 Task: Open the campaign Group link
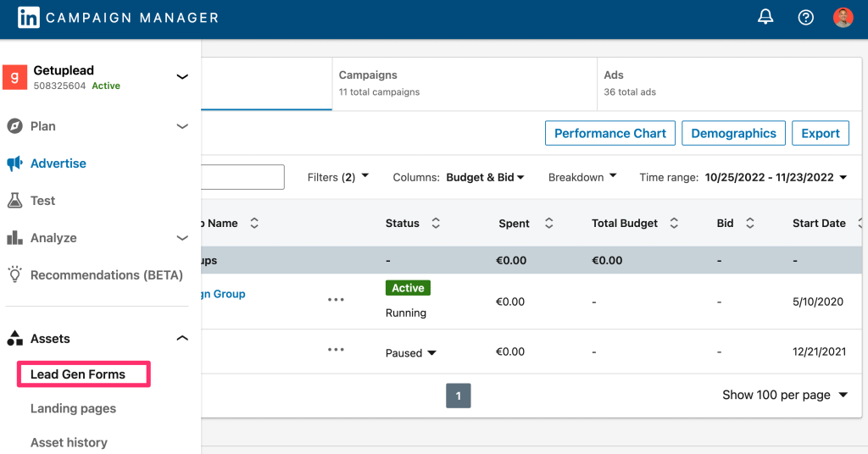point(224,294)
